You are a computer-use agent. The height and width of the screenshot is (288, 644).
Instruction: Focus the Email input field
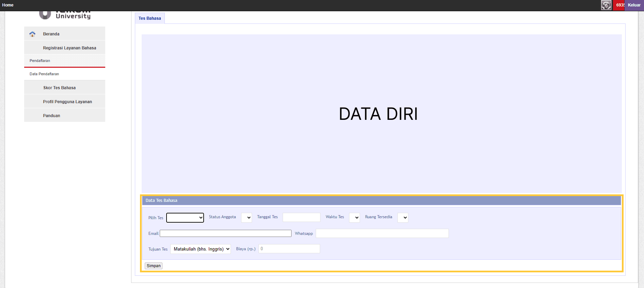(x=225, y=234)
